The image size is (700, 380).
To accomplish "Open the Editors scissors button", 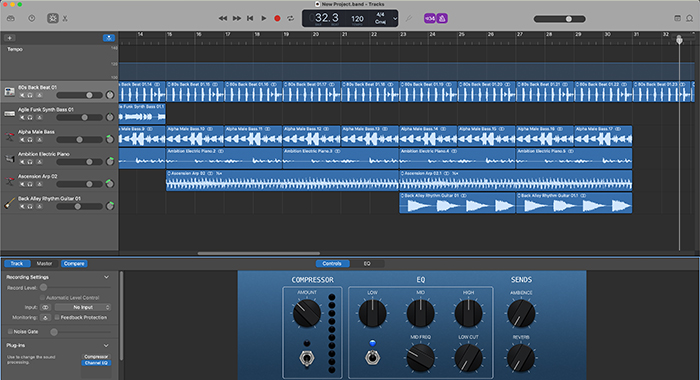I will click(x=65, y=18).
